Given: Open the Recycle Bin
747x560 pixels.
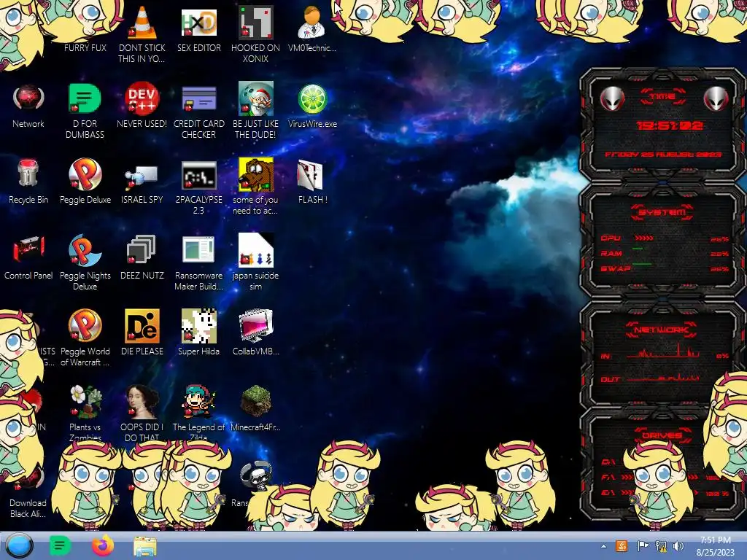Looking at the screenshot, I should 28,181.
